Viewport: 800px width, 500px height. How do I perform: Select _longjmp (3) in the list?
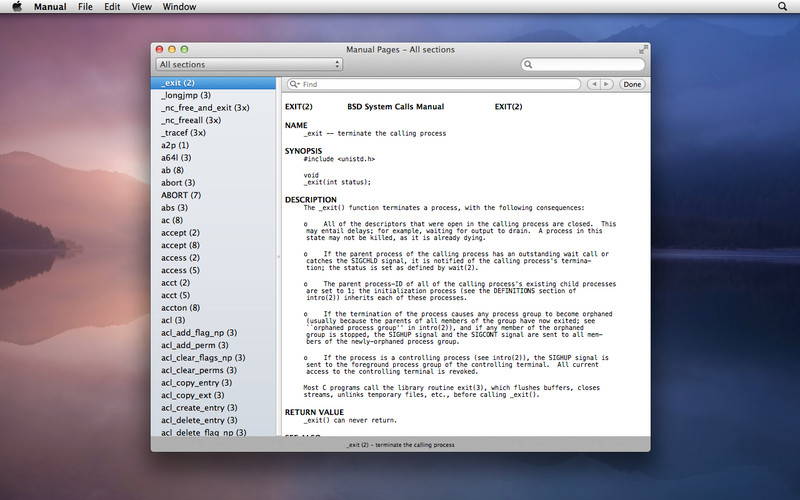coord(213,95)
